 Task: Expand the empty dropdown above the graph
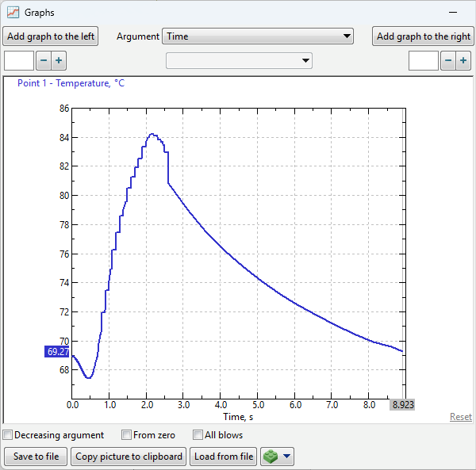tap(239, 61)
